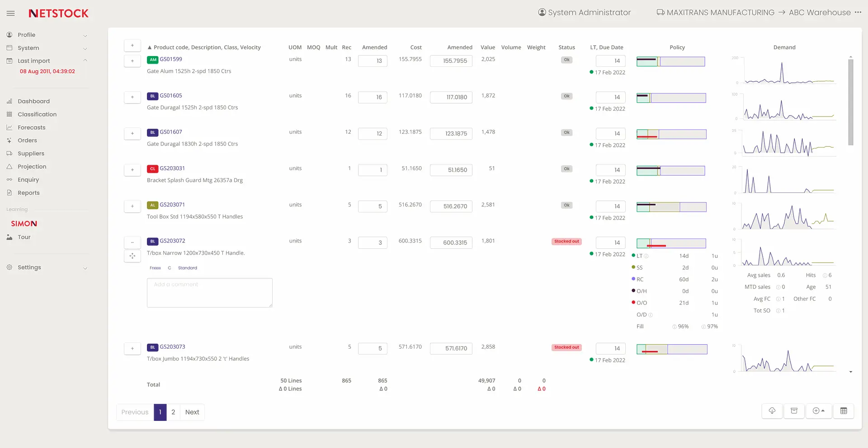Click the red CL class badge for GS203031

coord(152,169)
